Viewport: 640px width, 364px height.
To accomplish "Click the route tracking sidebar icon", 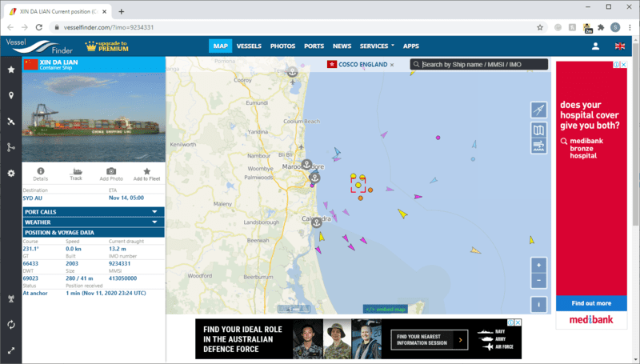I will click(11, 147).
